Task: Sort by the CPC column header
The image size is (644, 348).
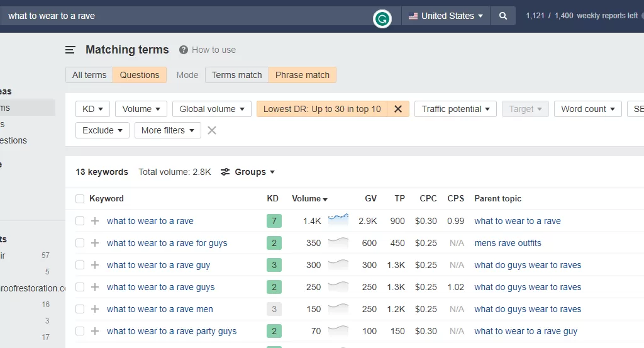Action: tap(428, 198)
